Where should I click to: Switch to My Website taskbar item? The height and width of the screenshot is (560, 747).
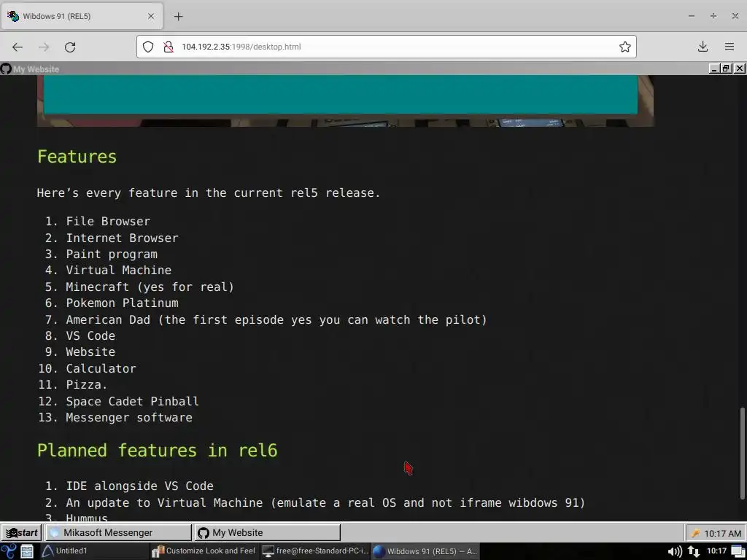(267, 532)
